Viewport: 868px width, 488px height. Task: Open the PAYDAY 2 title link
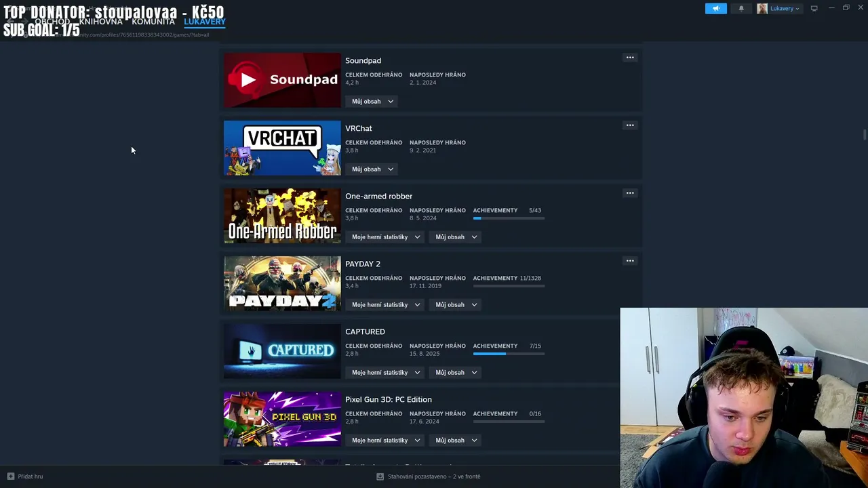[x=363, y=264]
